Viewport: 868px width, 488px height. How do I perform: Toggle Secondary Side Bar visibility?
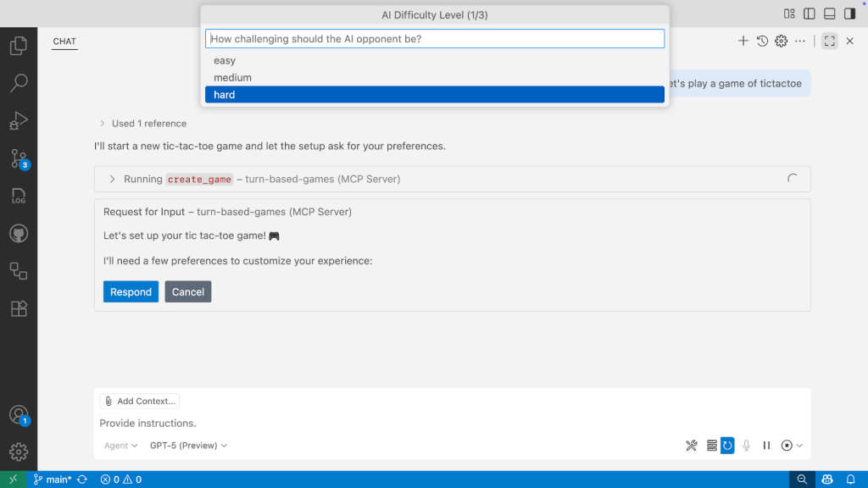tap(849, 14)
